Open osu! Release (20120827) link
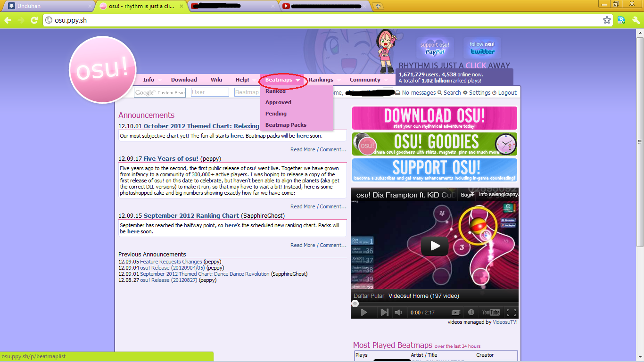The height and width of the screenshot is (362, 644). [x=169, y=280]
